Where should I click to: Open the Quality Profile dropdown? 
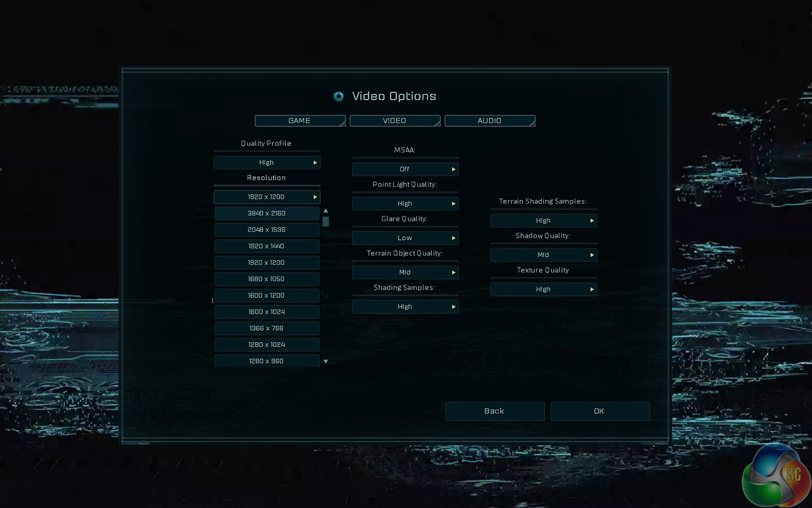(x=267, y=163)
